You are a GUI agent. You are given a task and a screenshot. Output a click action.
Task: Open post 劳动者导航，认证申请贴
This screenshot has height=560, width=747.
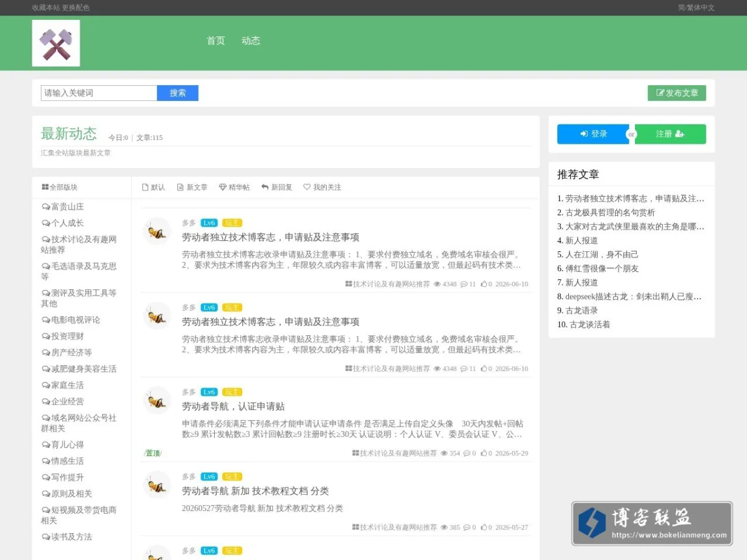pyautogui.click(x=233, y=406)
